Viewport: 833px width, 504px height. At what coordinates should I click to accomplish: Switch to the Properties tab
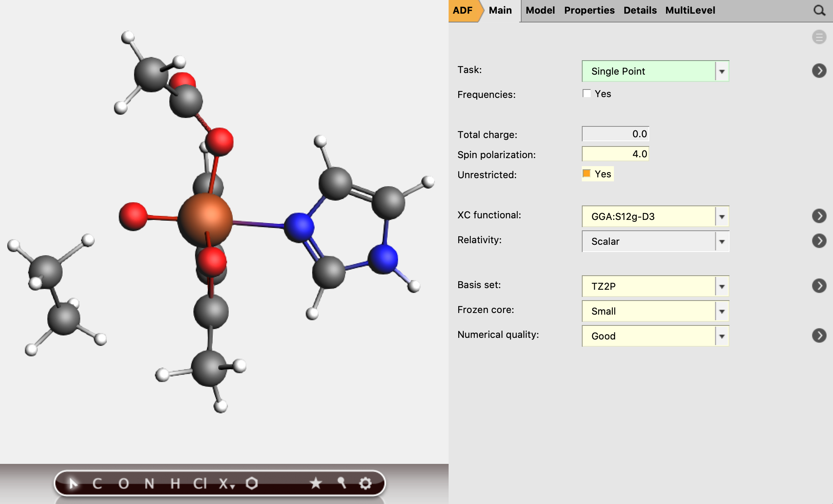pos(589,10)
